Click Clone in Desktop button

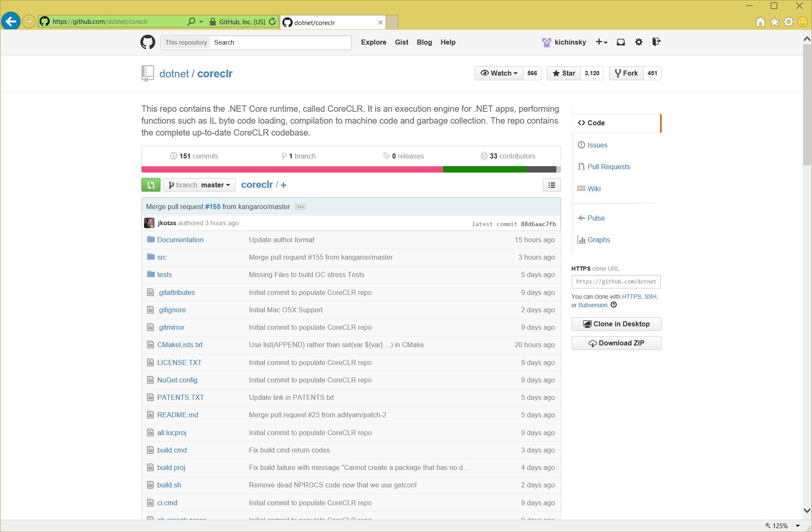[616, 324]
